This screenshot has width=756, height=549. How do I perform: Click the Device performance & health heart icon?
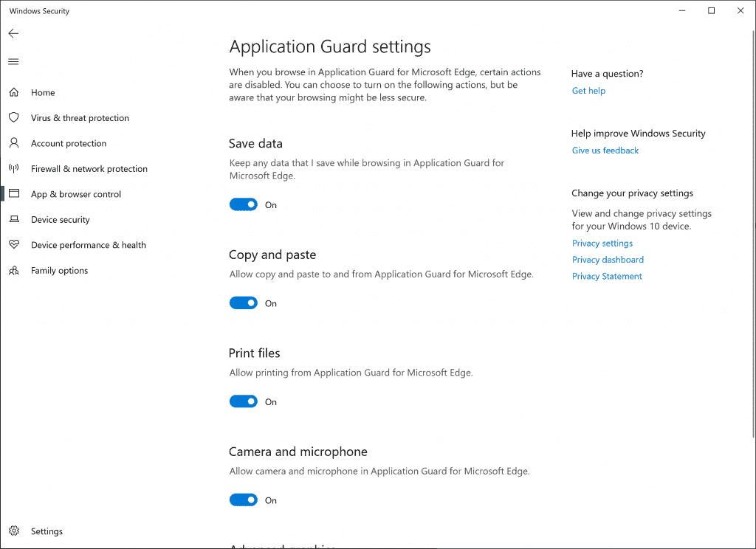pos(13,245)
